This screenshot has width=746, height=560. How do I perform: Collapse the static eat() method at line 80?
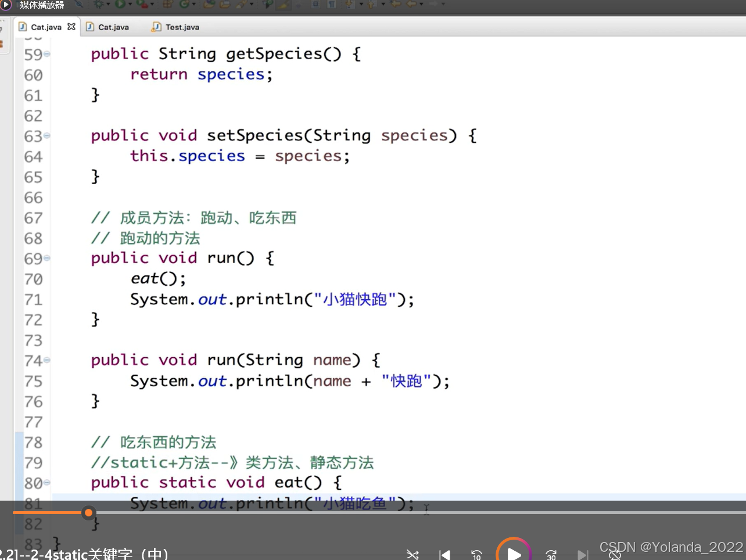click(x=47, y=483)
